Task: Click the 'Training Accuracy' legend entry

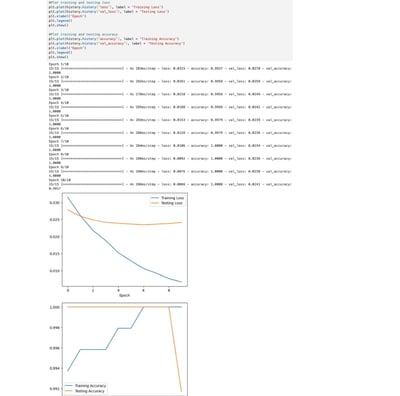Action: 85,386
